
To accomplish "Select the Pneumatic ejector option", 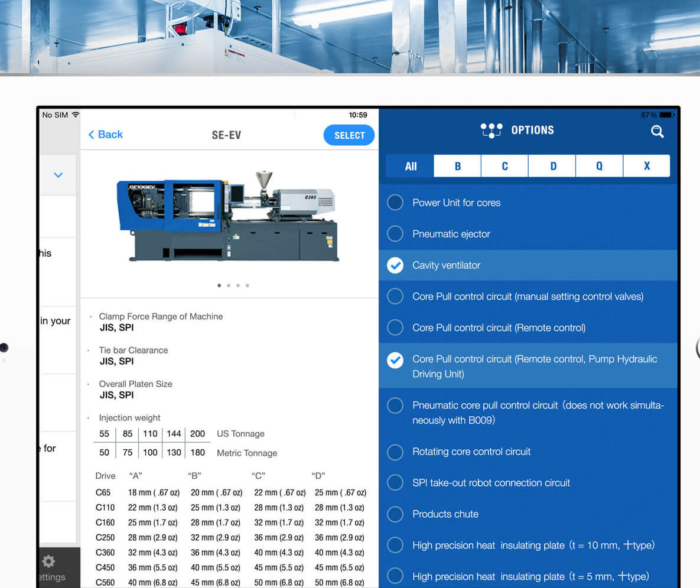I will (395, 234).
